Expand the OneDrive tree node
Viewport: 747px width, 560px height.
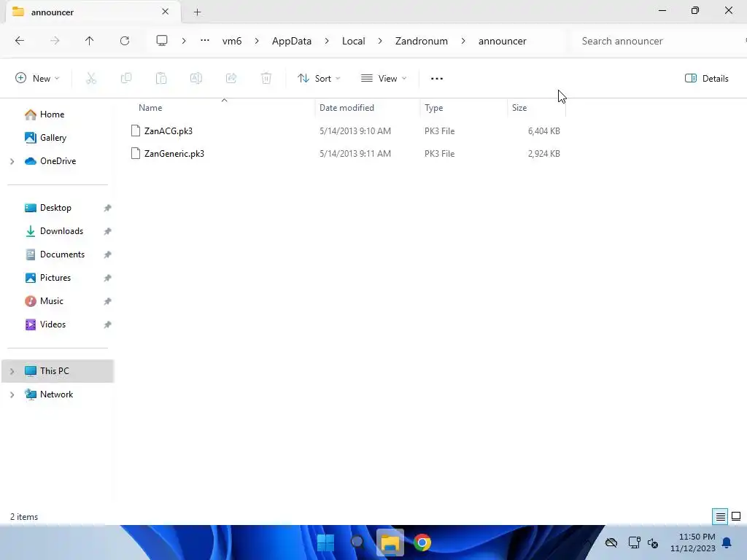[x=12, y=161]
